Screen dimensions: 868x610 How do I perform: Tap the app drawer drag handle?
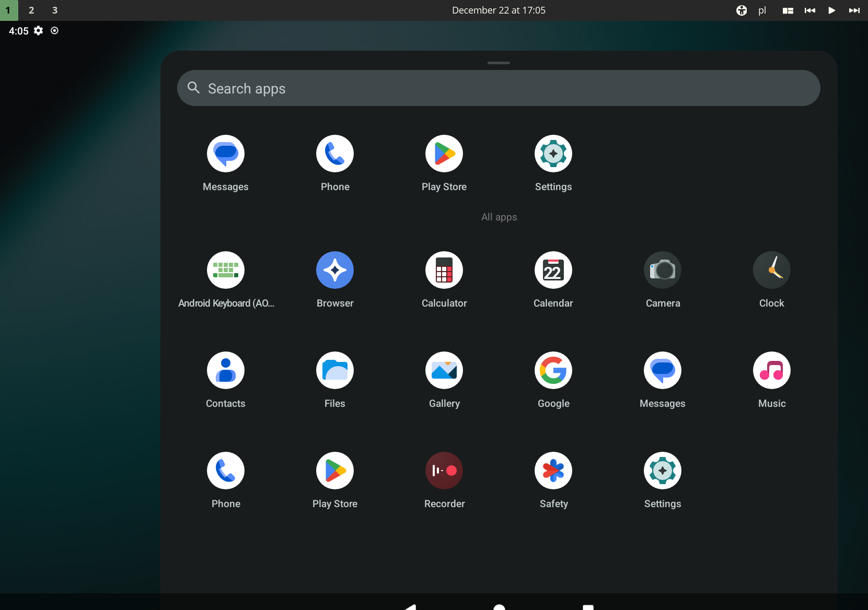(x=498, y=63)
